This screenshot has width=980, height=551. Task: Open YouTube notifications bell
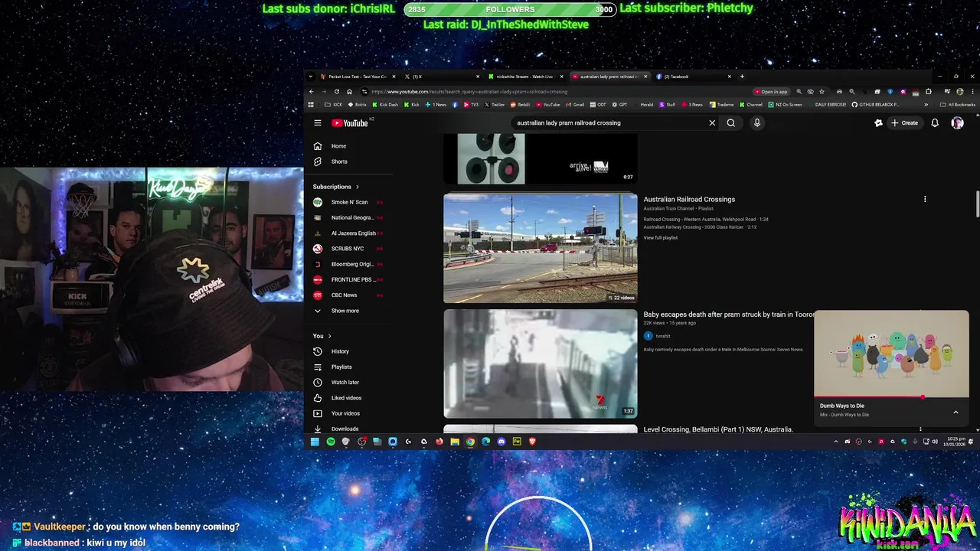pyautogui.click(x=935, y=122)
